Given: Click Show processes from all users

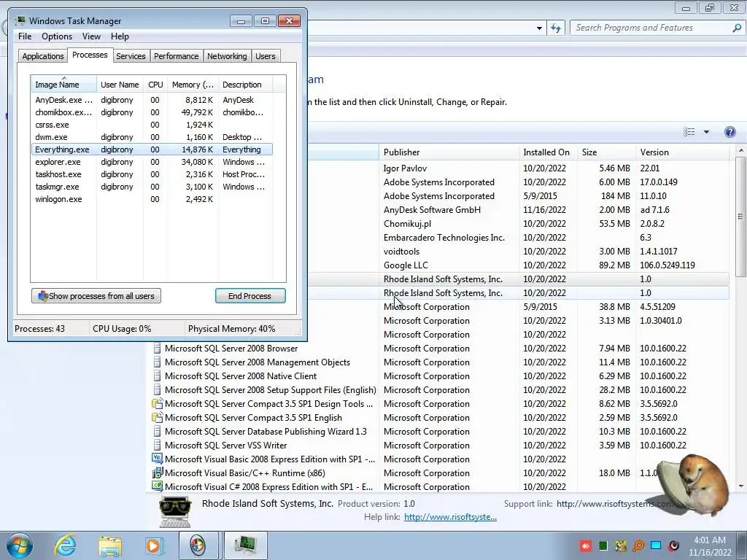Looking at the screenshot, I should click(96, 296).
